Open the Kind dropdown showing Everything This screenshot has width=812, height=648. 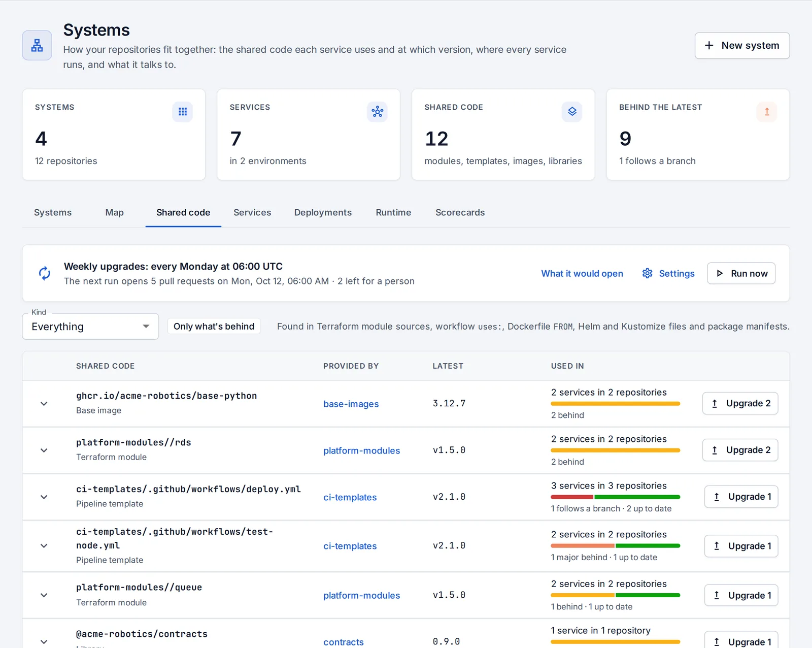coord(90,326)
